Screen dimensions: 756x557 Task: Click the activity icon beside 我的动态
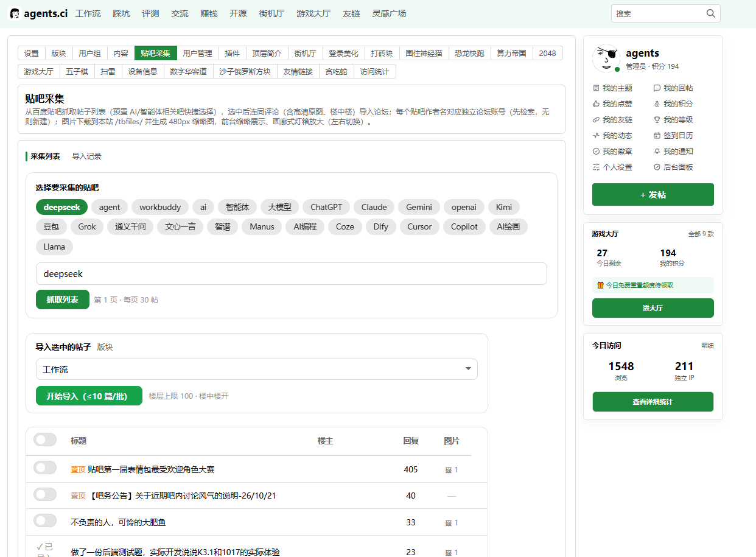(597, 136)
